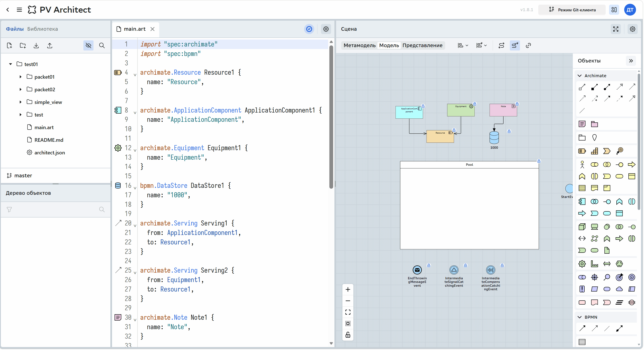
Task: Click the Equipment gear gutter icon line 12
Action: [x=118, y=148]
